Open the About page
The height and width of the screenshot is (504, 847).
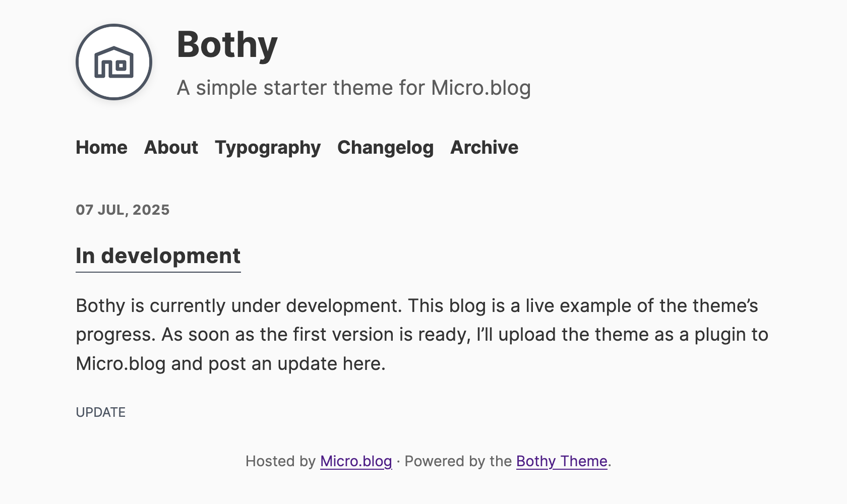tap(171, 148)
